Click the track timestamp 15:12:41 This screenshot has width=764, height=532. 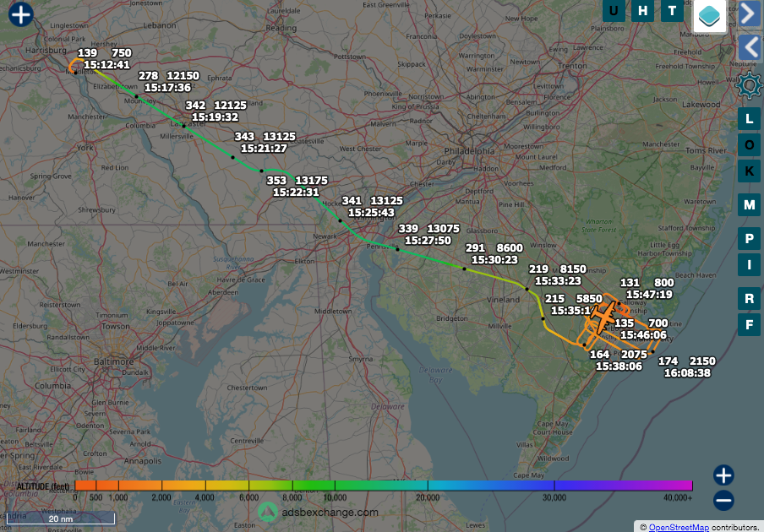(x=106, y=65)
